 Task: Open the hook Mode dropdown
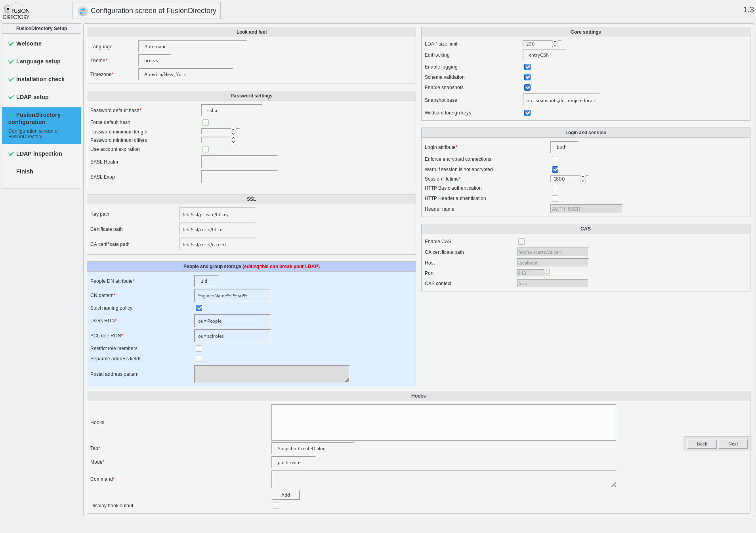pos(294,463)
